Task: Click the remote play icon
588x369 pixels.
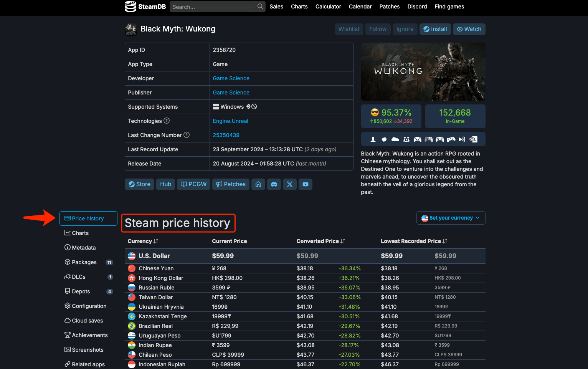Action: [x=462, y=139]
